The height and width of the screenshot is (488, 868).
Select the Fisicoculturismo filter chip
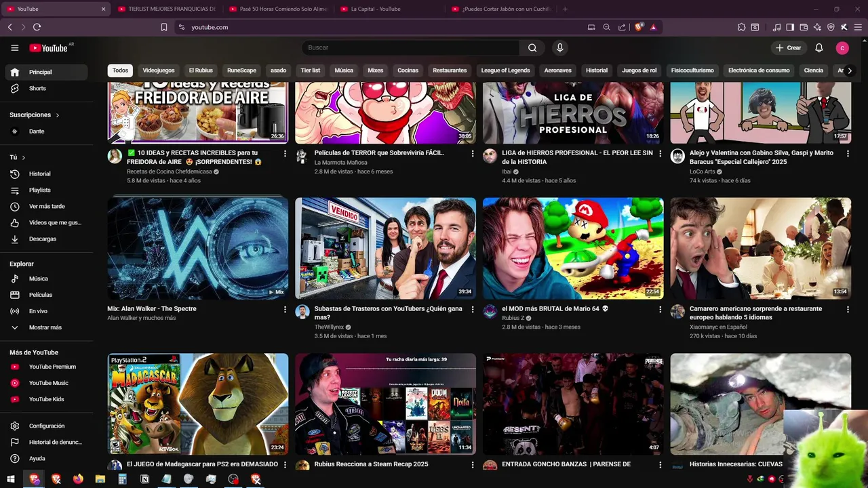click(x=692, y=70)
